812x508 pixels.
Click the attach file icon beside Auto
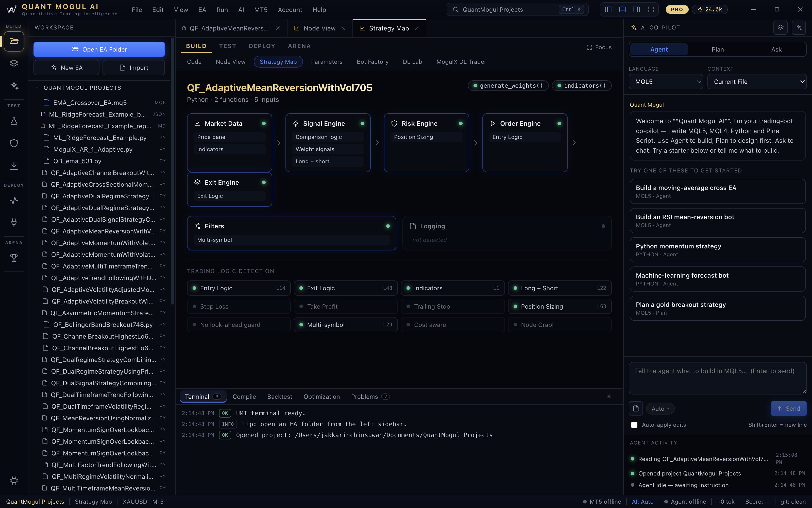636,408
